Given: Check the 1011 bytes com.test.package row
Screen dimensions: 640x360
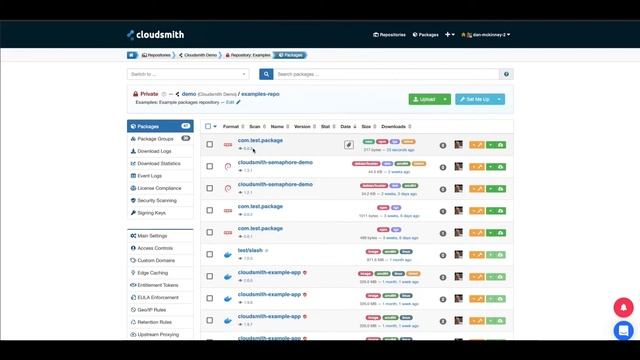Looking at the screenshot, I should (209, 210).
